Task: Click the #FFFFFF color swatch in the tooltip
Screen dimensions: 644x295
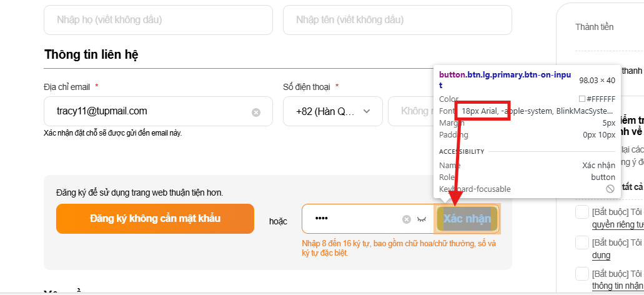Action: tap(582, 99)
